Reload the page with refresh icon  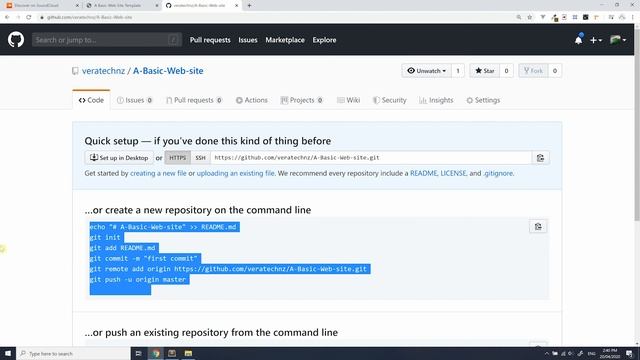29,17
